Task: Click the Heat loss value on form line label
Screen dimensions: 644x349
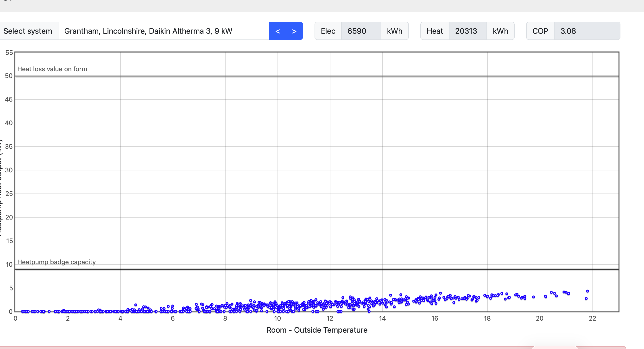Action: tap(52, 69)
